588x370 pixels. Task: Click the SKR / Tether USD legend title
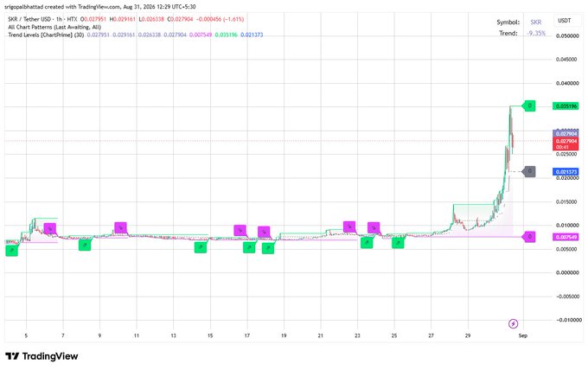click(42, 19)
